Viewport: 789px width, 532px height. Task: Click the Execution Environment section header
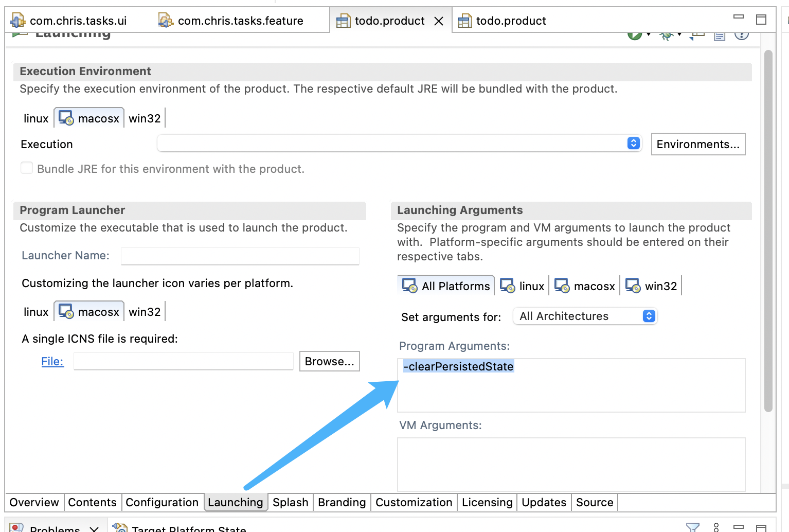click(x=383, y=72)
